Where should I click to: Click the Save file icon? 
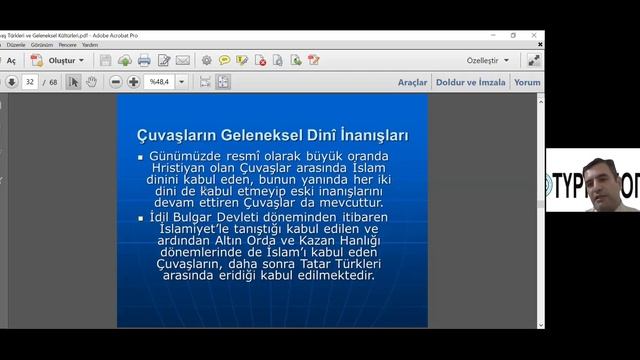point(105,60)
